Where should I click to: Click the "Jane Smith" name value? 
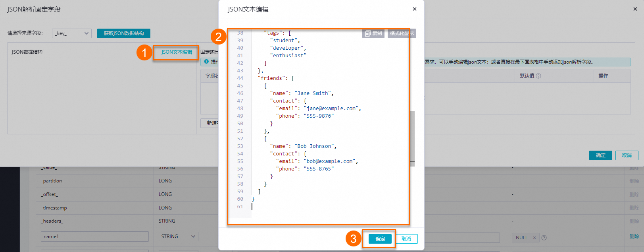point(313,93)
